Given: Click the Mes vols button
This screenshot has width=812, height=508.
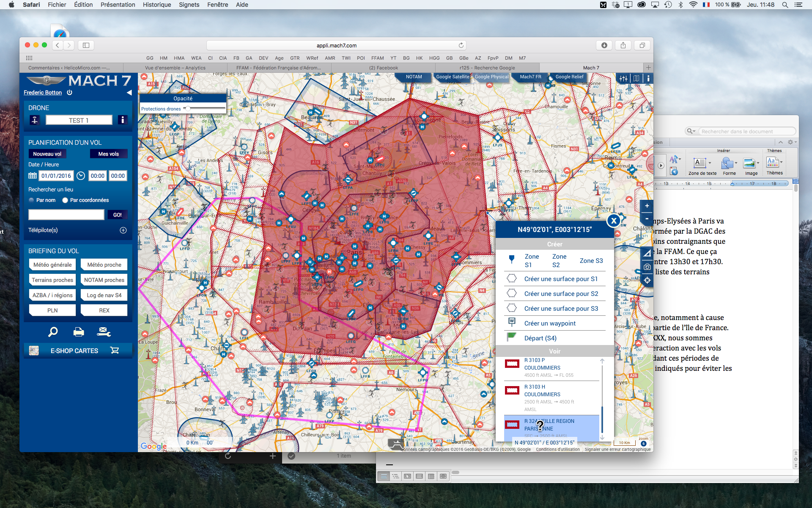Looking at the screenshot, I should tap(108, 154).
